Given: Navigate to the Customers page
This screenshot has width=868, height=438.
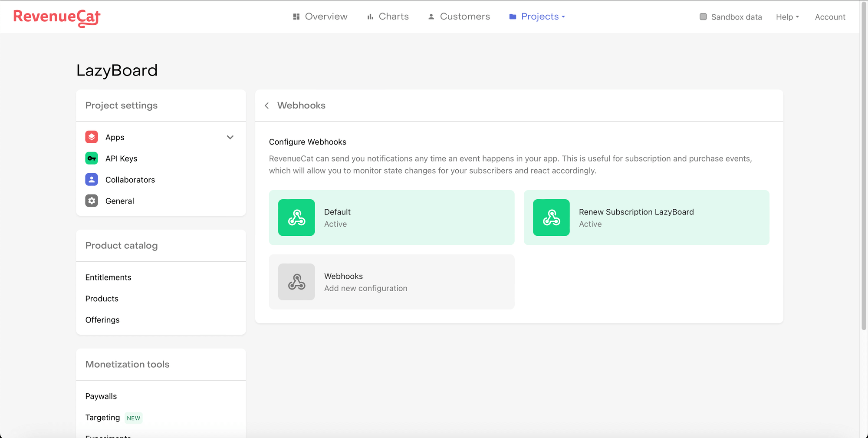Looking at the screenshot, I should point(459,16).
